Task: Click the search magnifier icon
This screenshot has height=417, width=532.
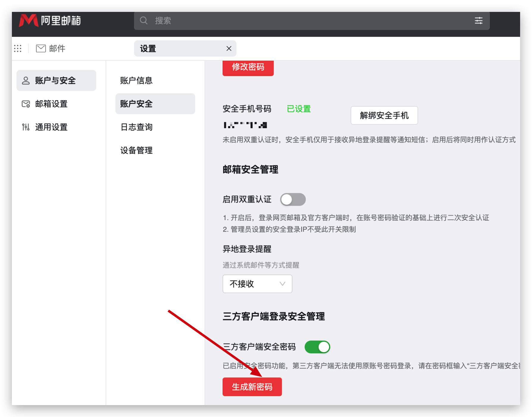Action: coord(144,21)
